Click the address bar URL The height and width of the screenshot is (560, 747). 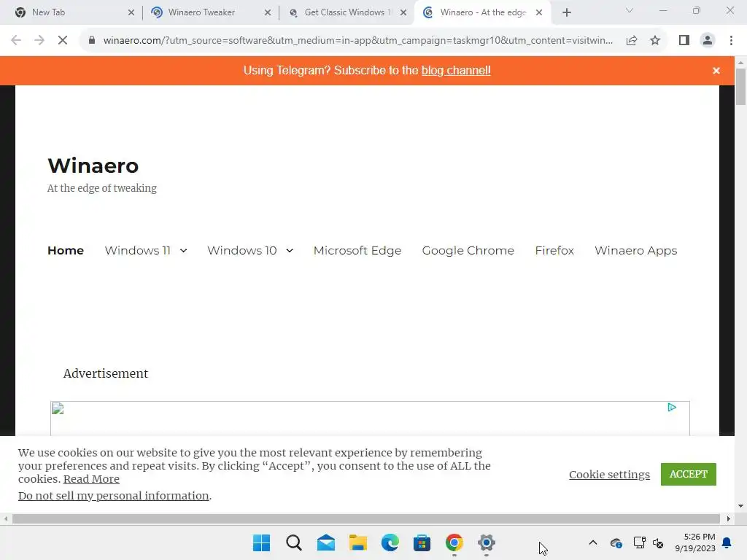(x=357, y=41)
